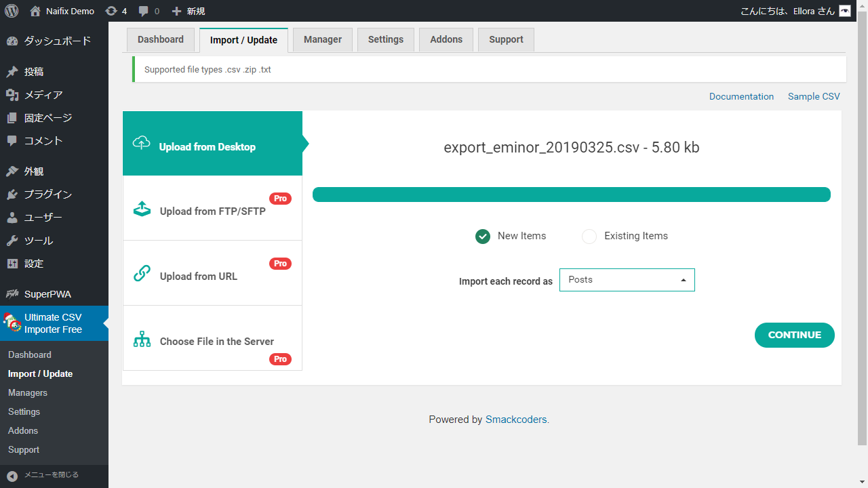Viewport: 868px width, 488px height.
Task: Click the Supported file types notice text
Action: click(x=208, y=69)
